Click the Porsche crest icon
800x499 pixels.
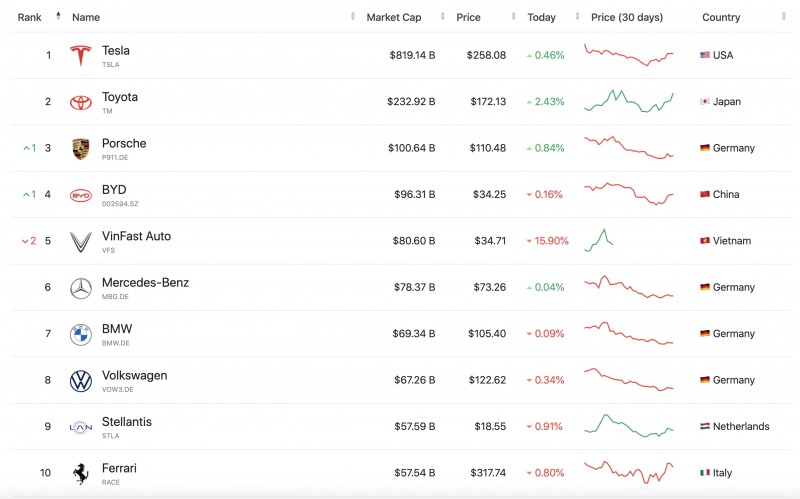point(81,149)
